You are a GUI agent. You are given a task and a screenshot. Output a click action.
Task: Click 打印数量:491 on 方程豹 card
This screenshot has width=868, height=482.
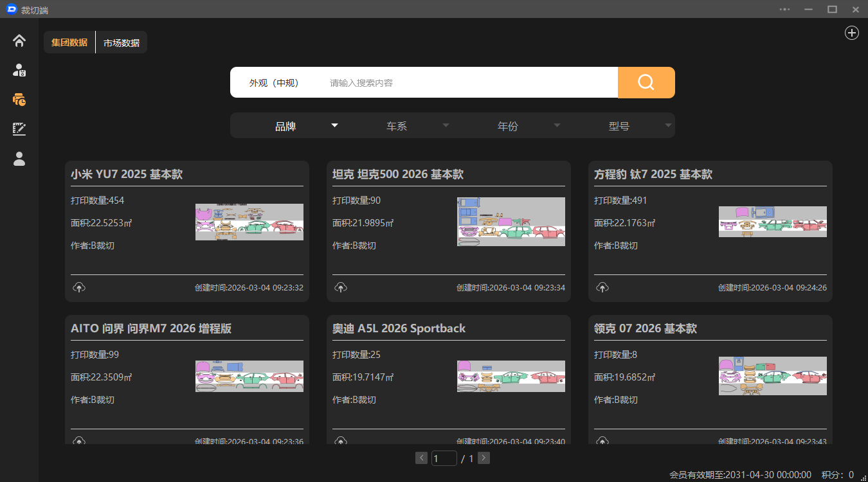(621, 201)
